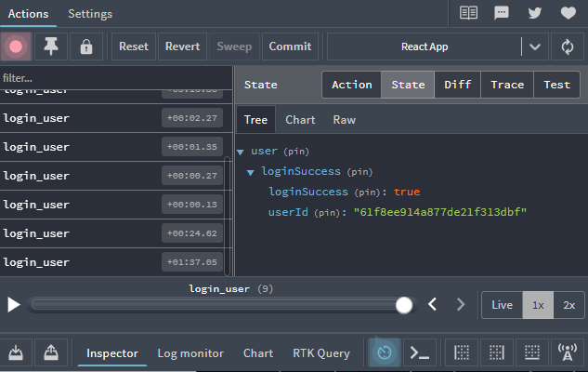Switch to the Inspector monitor
588x372 pixels.
click(x=112, y=353)
